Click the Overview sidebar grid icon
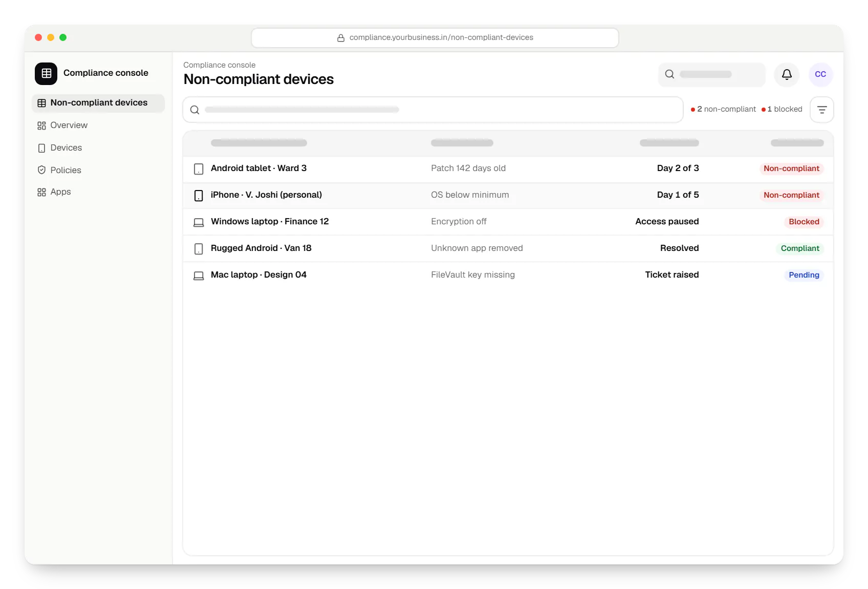The image size is (868, 589). pos(41,125)
